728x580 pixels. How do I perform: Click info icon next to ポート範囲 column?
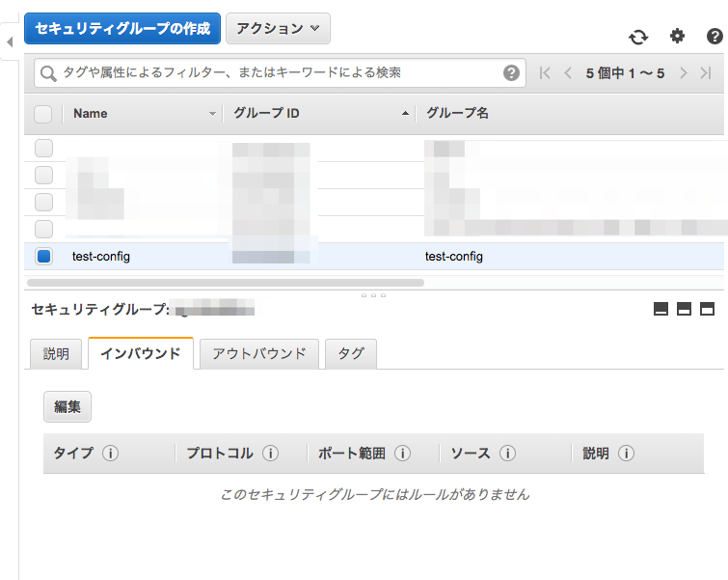point(402,454)
